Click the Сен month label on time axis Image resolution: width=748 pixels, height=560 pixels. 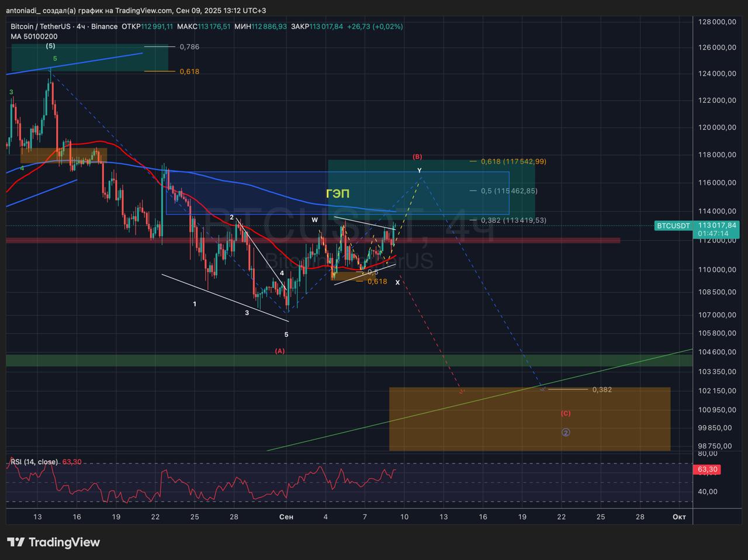tap(286, 517)
